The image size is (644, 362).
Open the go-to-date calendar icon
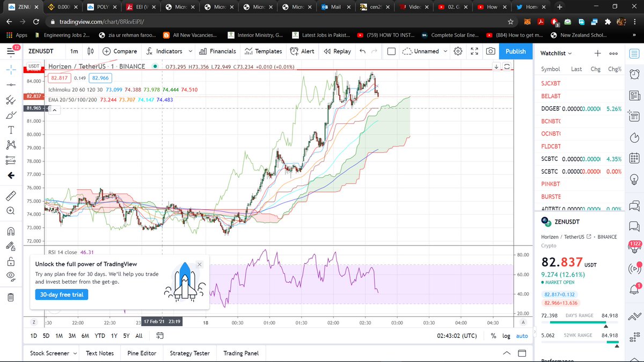(160, 336)
